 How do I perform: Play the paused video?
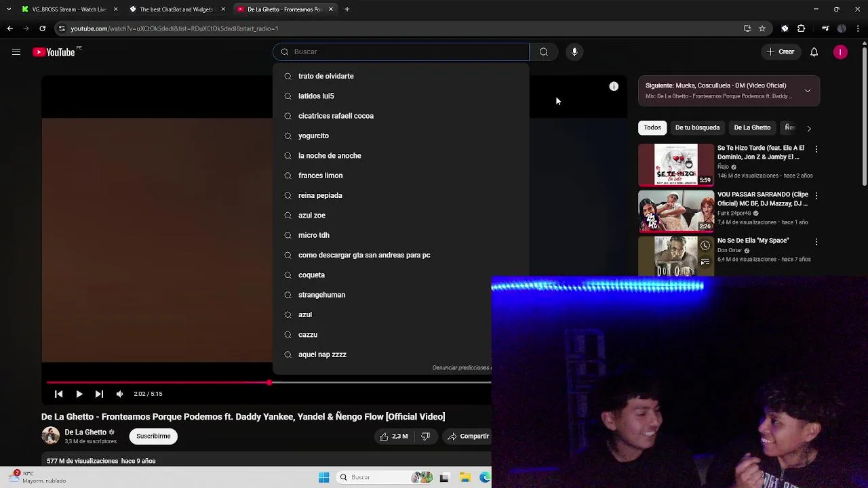pyautogui.click(x=79, y=394)
